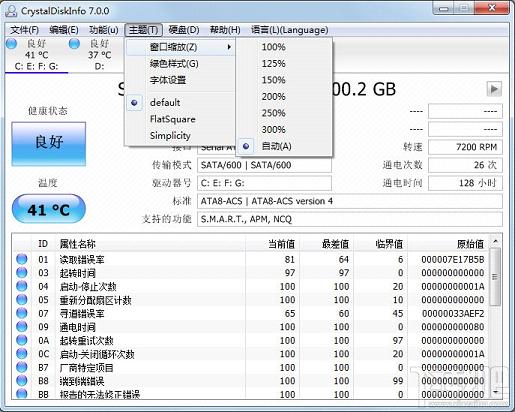Screen dimensions: 515x412
Task: Click the 临界值 column header
Action: [x=381, y=244]
